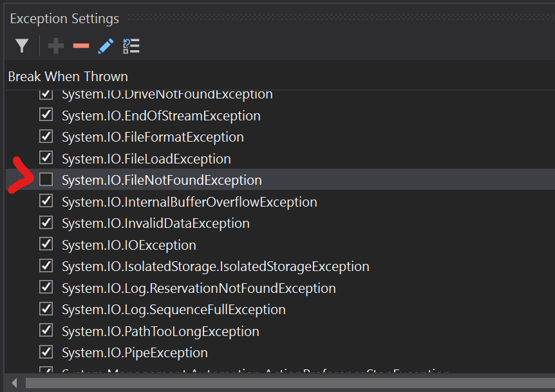Viewport: 555px width, 392px height.
Task: Enable the System.IO.FileNotFoundException checkbox
Action: (x=46, y=179)
